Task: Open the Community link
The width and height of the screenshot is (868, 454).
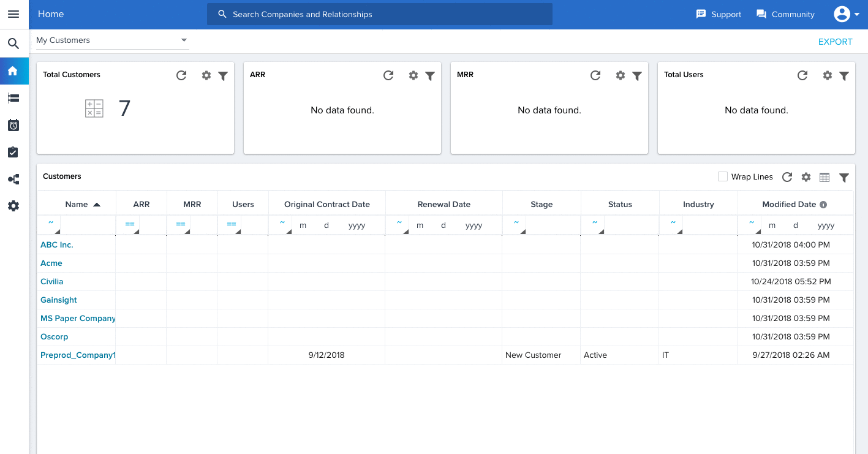Action: [785, 14]
